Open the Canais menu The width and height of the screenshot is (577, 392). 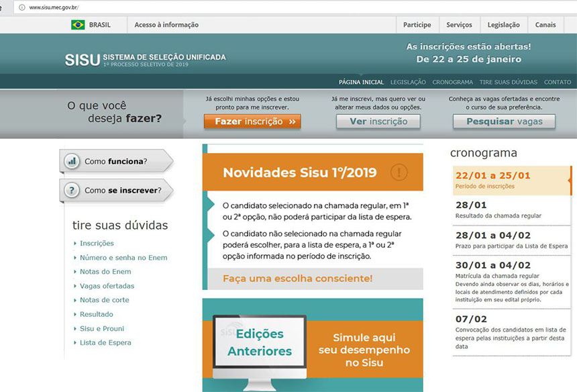545,25
